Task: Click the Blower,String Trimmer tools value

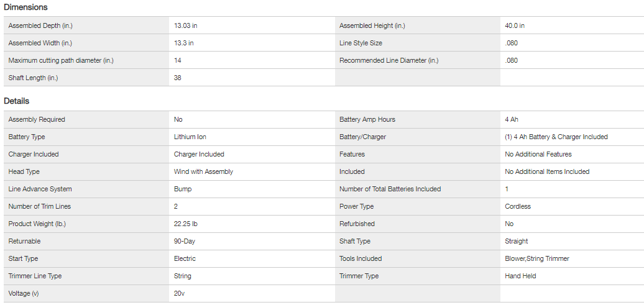Action: pos(537,258)
